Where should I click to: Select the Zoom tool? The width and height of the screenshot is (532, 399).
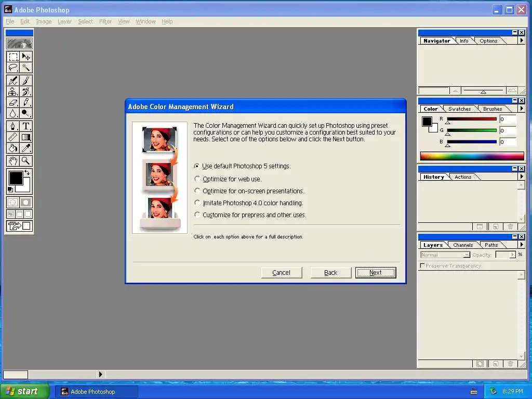click(x=26, y=161)
